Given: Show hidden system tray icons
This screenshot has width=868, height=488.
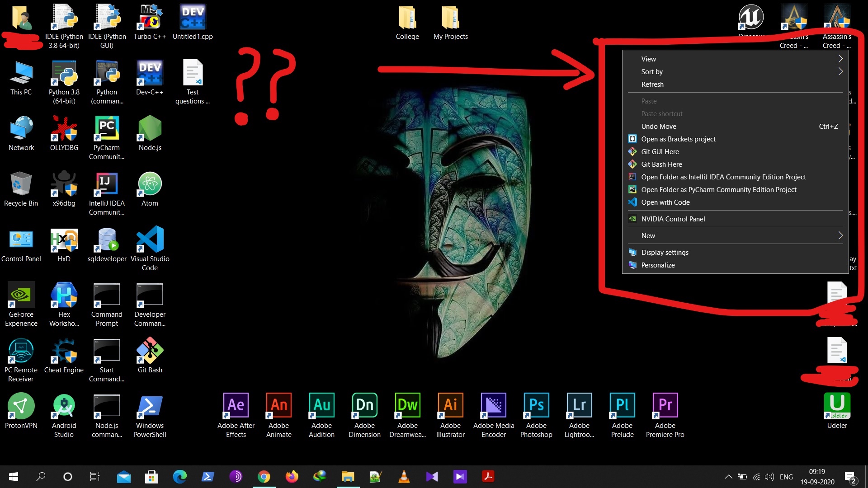Looking at the screenshot, I should (x=728, y=477).
